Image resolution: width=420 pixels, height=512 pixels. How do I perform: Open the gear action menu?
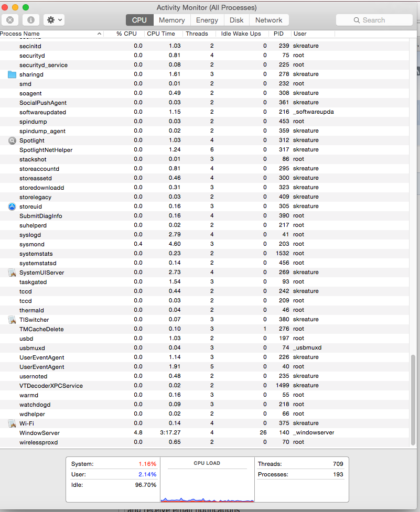54,20
